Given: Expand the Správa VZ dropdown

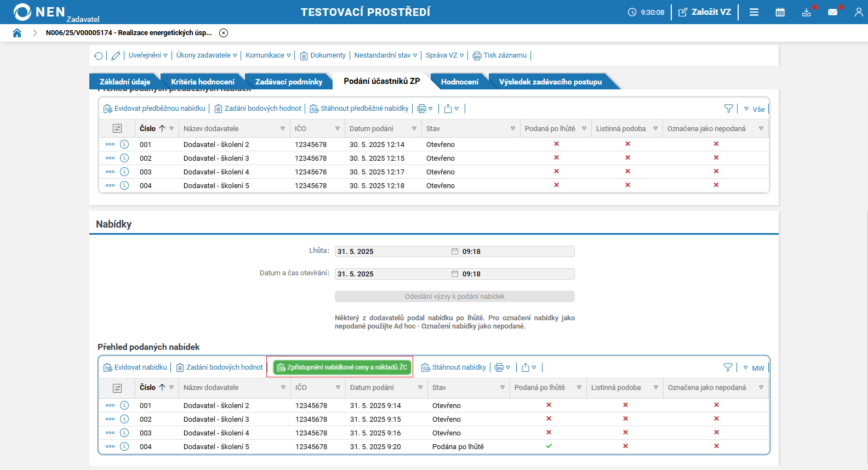Looking at the screenshot, I should point(444,55).
